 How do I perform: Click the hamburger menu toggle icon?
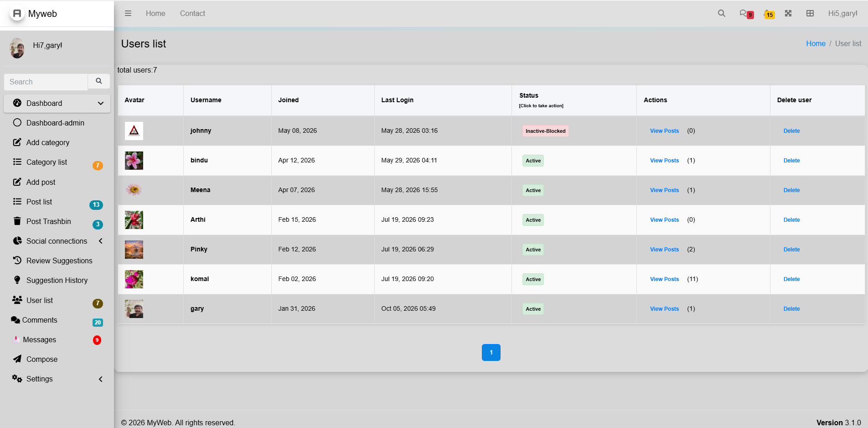pos(128,13)
